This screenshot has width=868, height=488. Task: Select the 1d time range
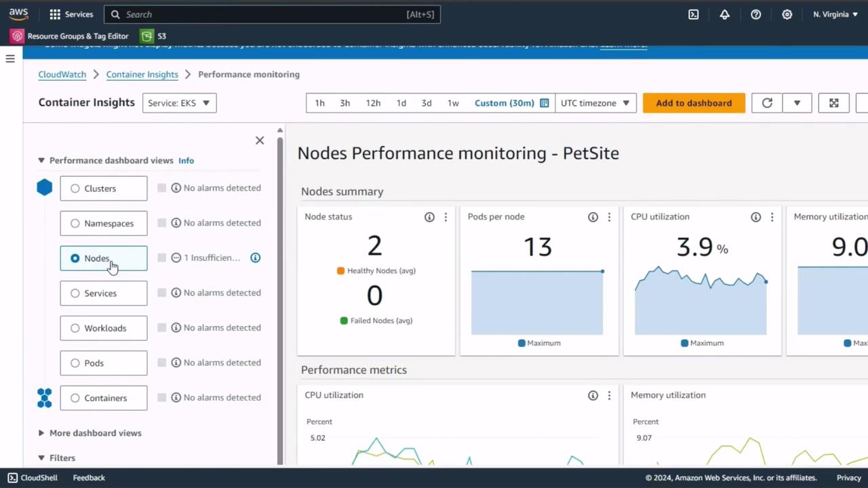(x=401, y=103)
